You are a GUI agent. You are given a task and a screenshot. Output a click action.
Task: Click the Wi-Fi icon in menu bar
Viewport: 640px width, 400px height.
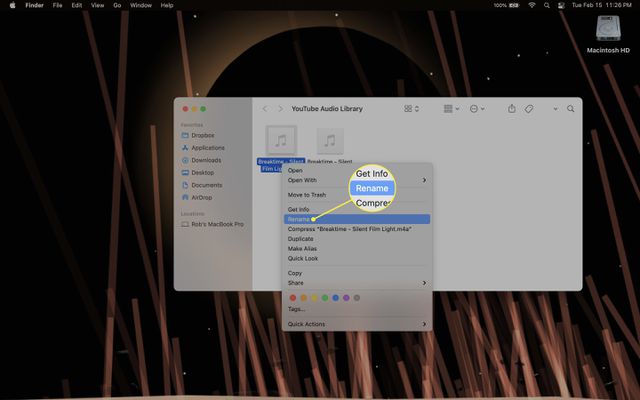pos(531,5)
